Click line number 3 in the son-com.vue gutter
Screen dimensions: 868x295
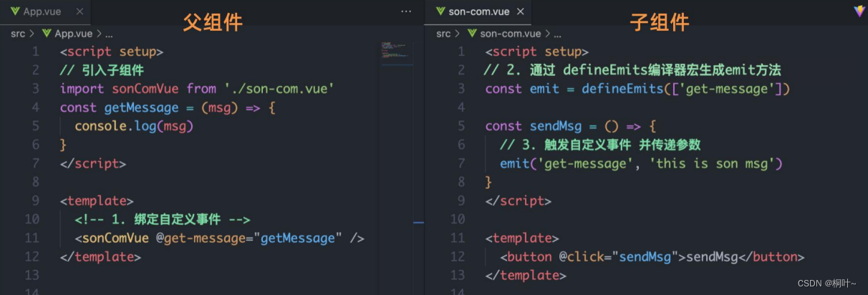[x=460, y=89]
